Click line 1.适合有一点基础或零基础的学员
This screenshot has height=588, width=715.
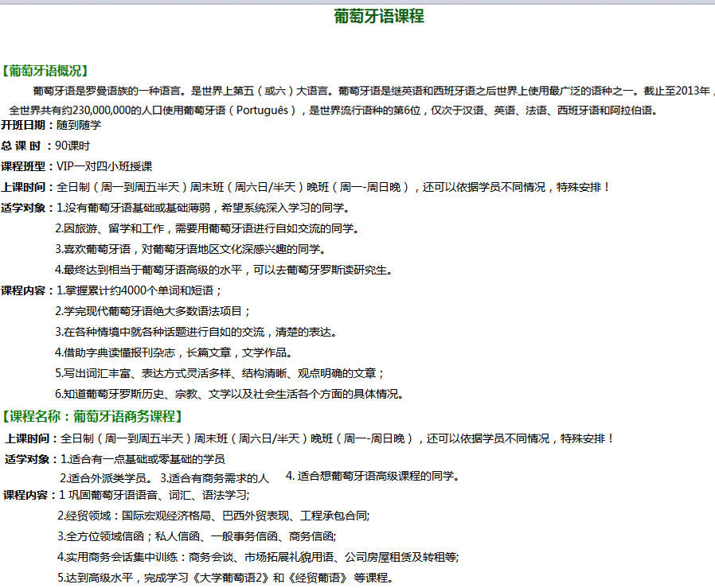(x=143, y=459)
